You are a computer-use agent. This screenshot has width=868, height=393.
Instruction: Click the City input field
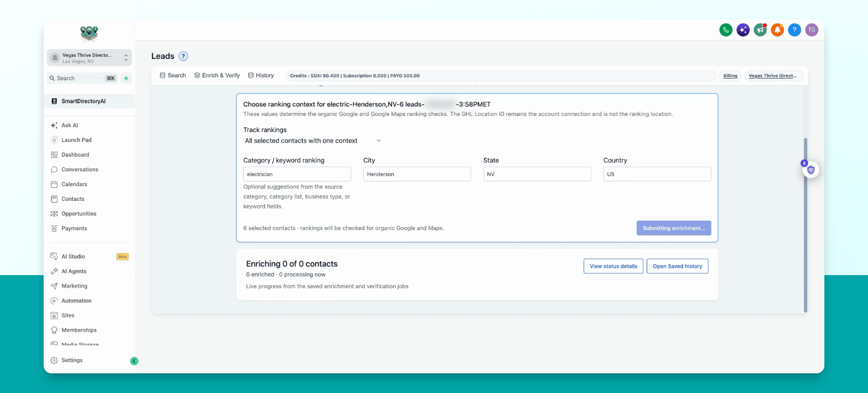(417, 174)
